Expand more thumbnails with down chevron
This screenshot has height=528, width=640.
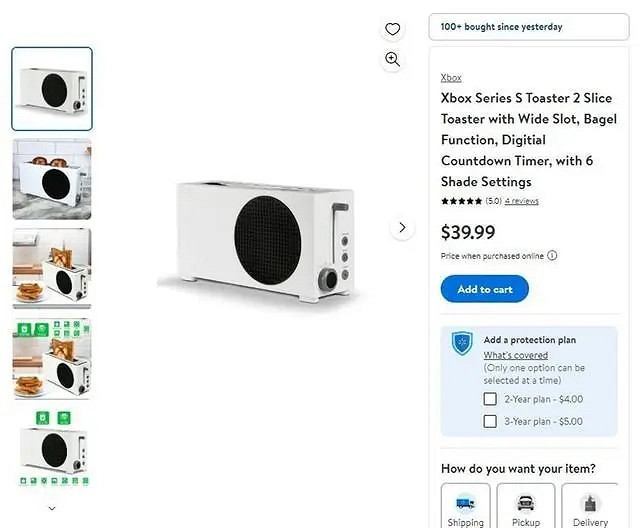52,508
